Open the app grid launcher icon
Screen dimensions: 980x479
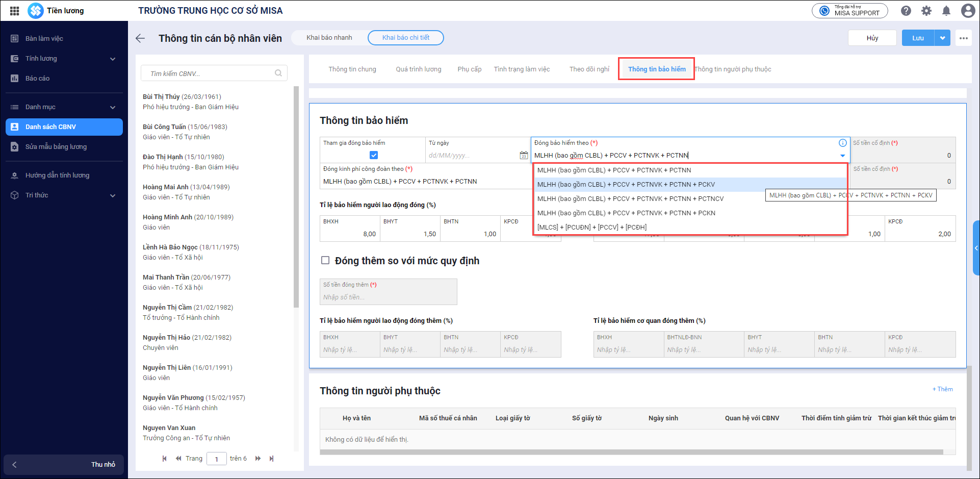pyautogui.click(x=14, y=11)
